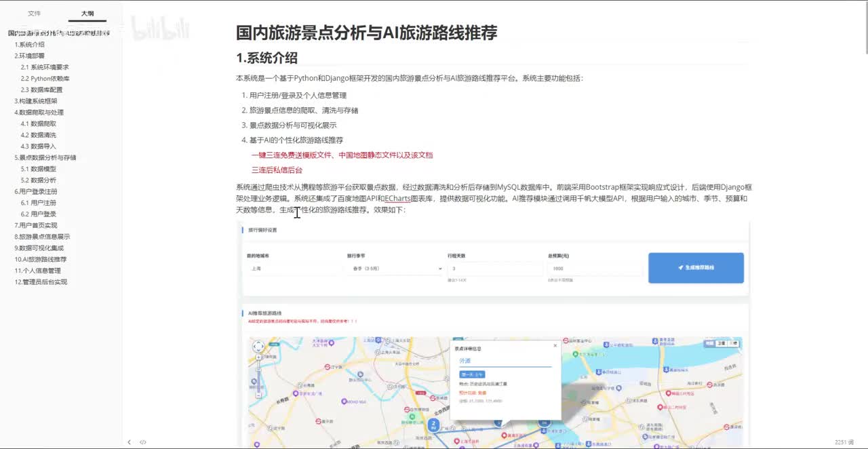Click list item 基于AI的个性化旅游路线推荐

pyautogui.click(x=296, y=140)
